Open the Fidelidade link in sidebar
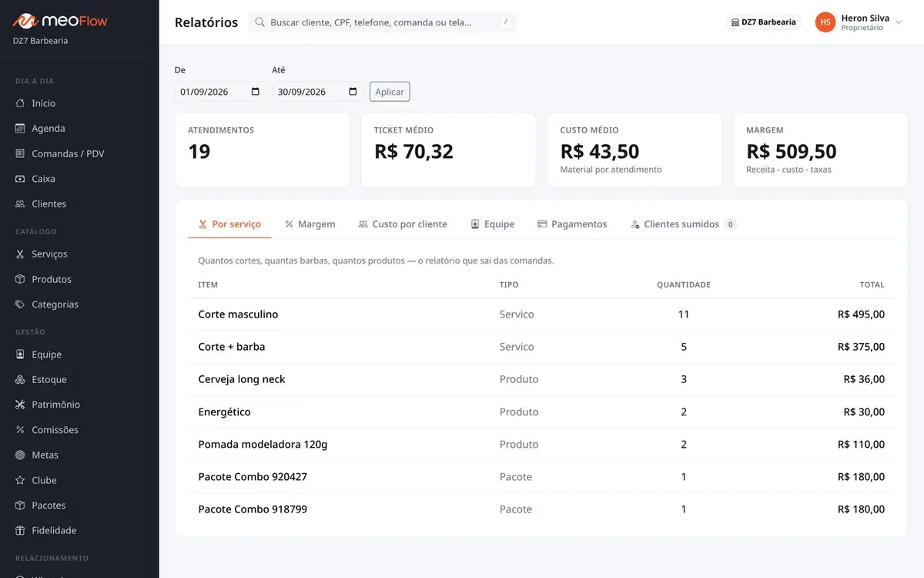This screenshot has height=578, width=924. point(54,531)
